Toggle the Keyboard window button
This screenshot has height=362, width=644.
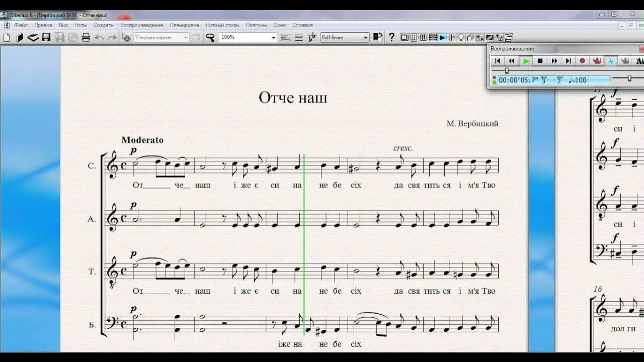point(423,37)
